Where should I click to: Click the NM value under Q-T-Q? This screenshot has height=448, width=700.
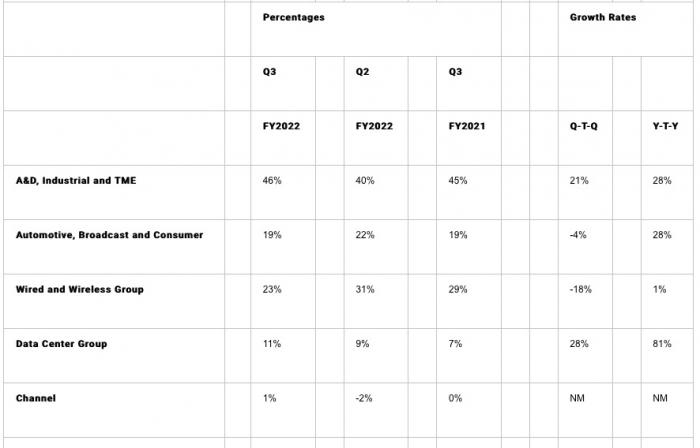click(577, 398)
